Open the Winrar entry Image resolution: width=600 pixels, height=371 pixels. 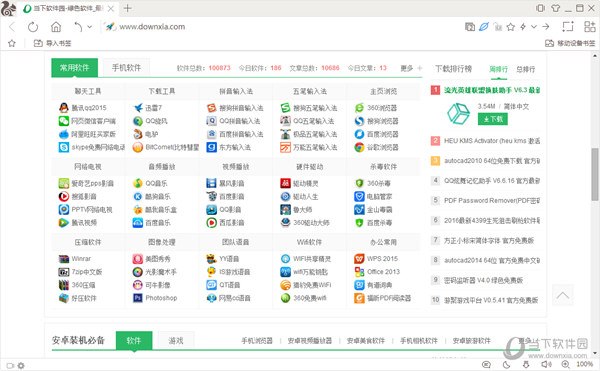tap(81, 259)
